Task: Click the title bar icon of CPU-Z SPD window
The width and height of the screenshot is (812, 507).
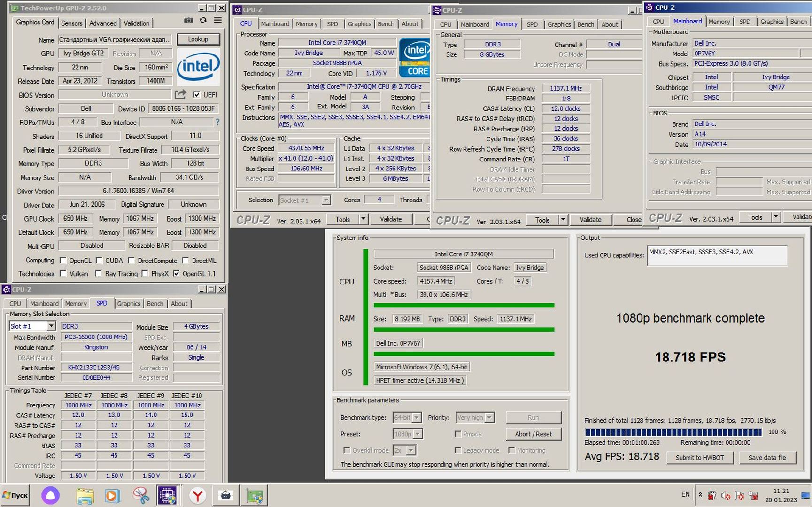Action: (x=7, y=289)
